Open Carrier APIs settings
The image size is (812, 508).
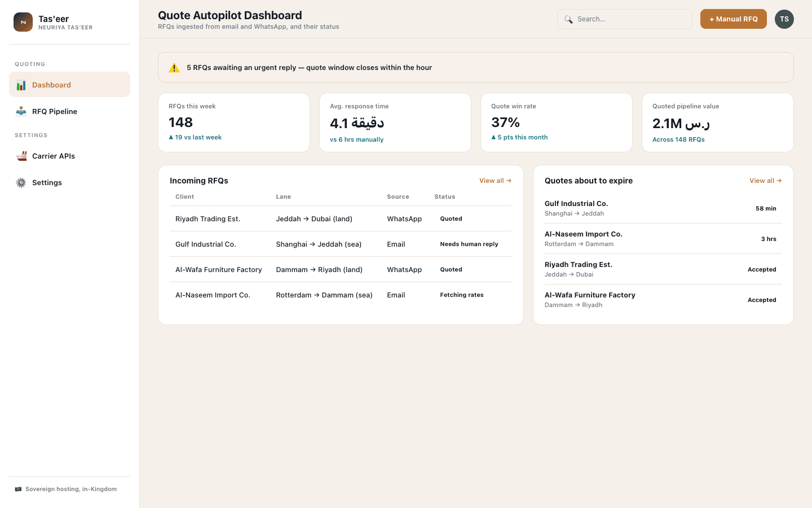tap(70, 156)
